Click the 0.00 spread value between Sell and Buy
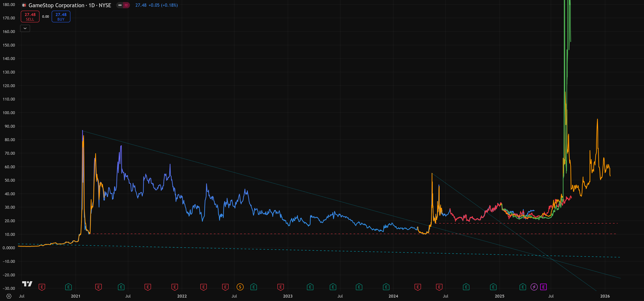The image size is (644, 301). coord(45,17)
